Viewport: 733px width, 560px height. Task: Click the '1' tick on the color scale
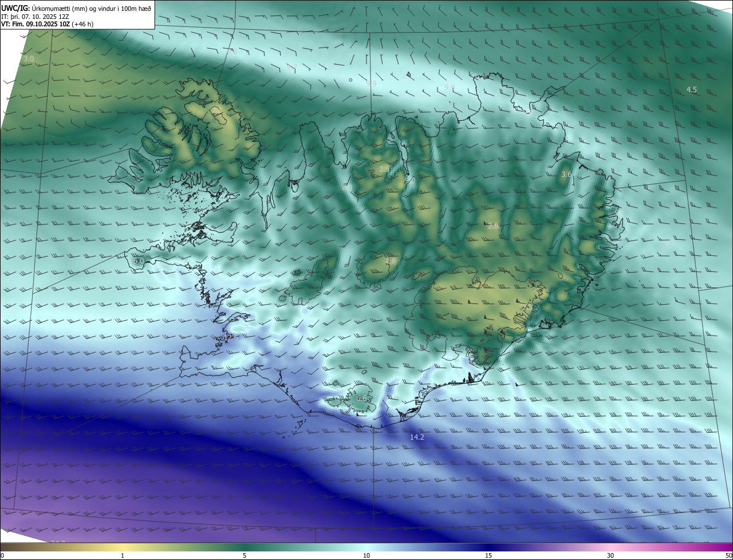(x=123, y=556)
